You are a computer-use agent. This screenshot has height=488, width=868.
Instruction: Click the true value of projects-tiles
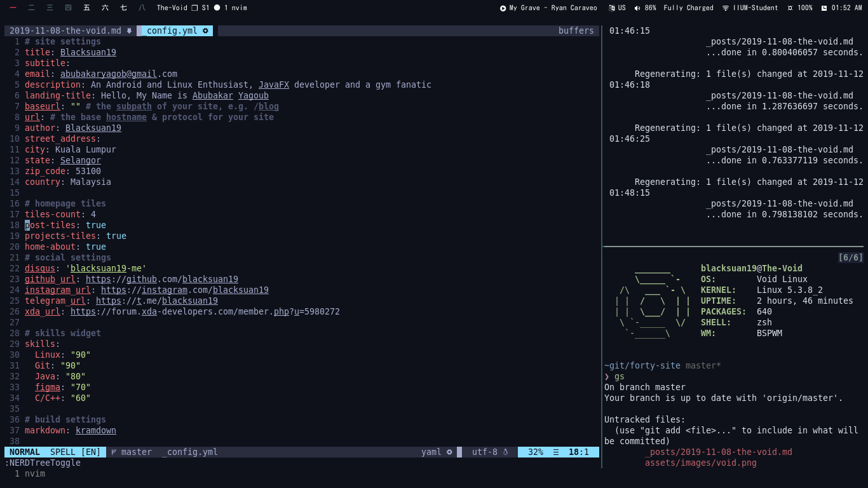(x=116, y=236)
